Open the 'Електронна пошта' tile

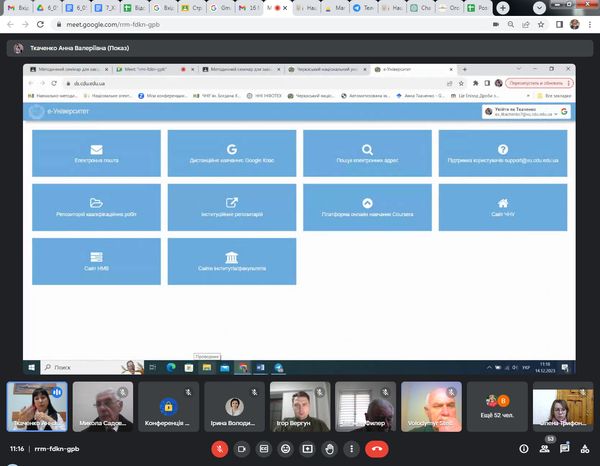click(96, 153)
